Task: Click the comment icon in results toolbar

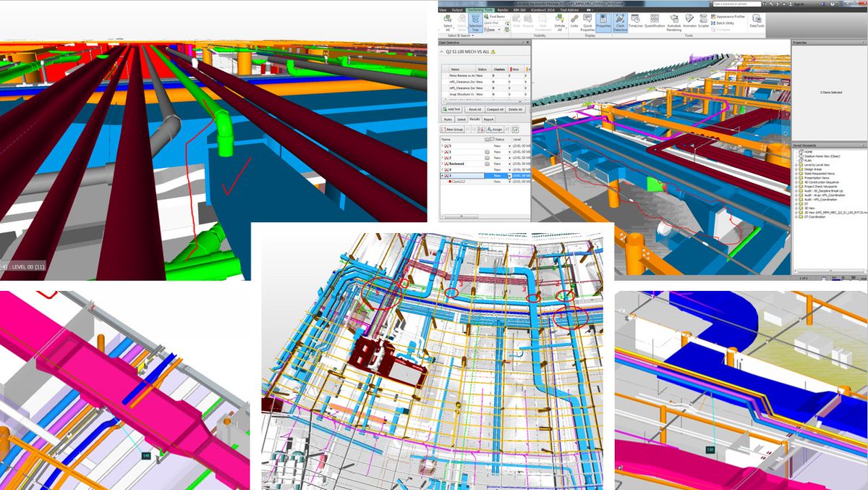Action: (515, 130)
